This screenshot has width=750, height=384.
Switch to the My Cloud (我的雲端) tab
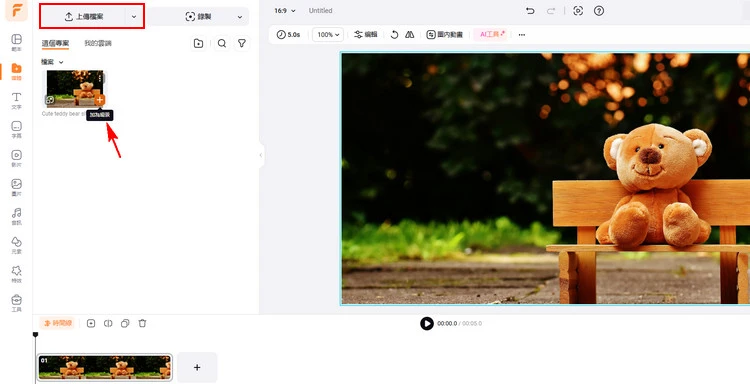[x=98, y=44]
